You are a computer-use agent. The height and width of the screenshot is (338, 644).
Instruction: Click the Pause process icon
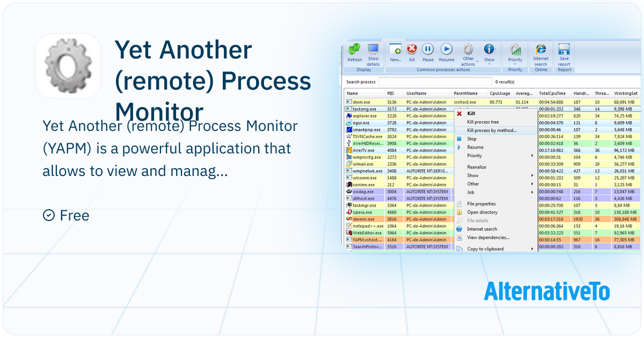tap(428, 49)
